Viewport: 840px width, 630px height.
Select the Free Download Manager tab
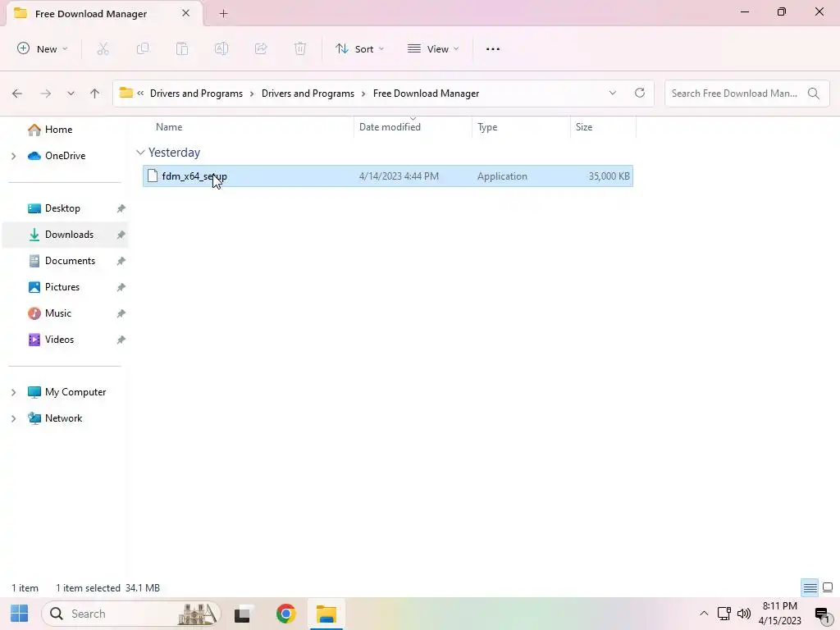click(x=91, y=13)
